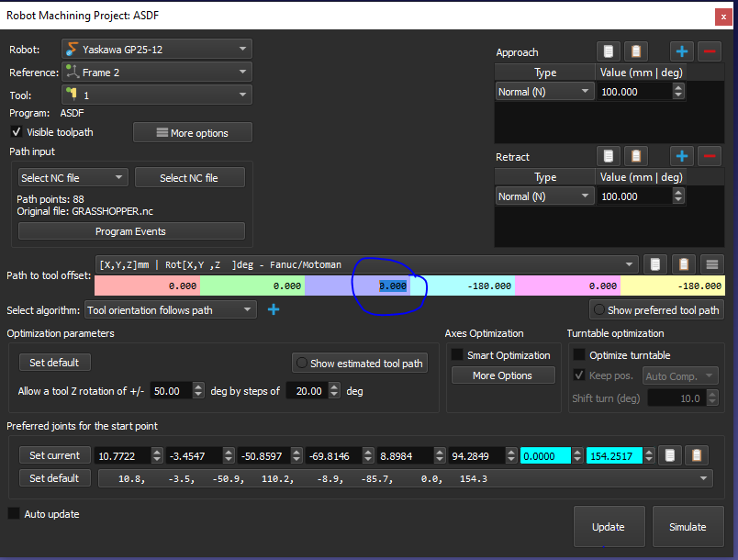Check the Optimize turntable box
This screenshot has height=560, width=738.
click(579, 355)
